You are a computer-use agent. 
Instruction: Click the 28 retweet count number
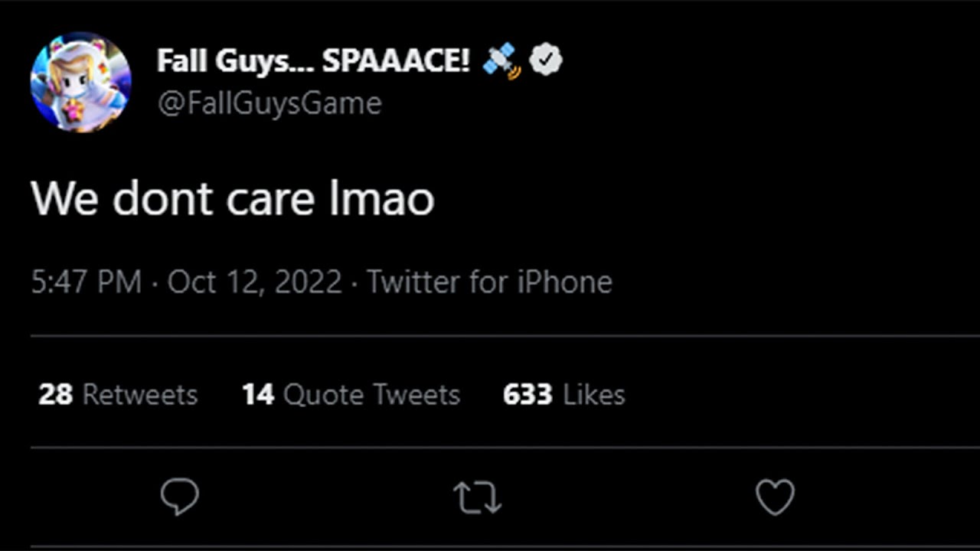pyautogui.click(x=55, y=395)
